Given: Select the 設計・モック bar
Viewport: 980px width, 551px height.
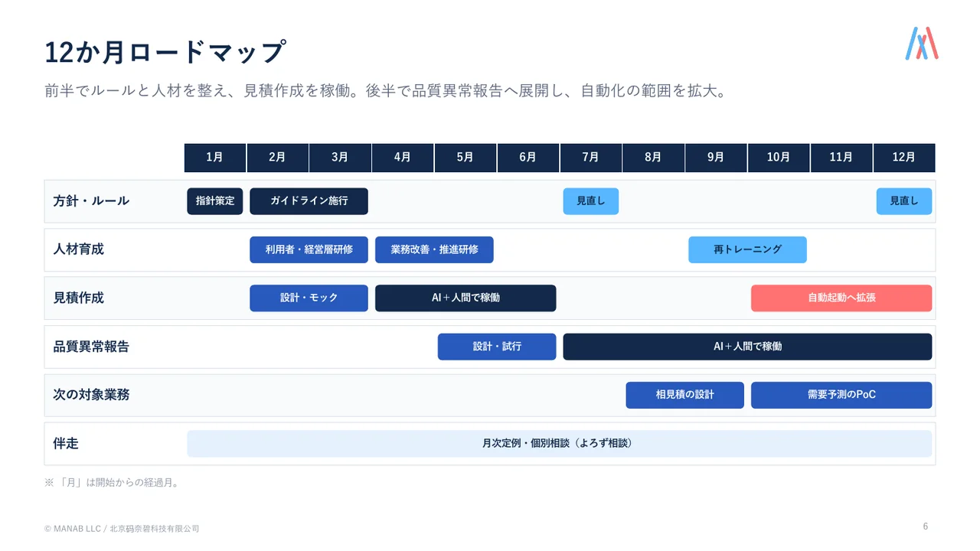Looking at the screenshot, I should tap(309, 298).
